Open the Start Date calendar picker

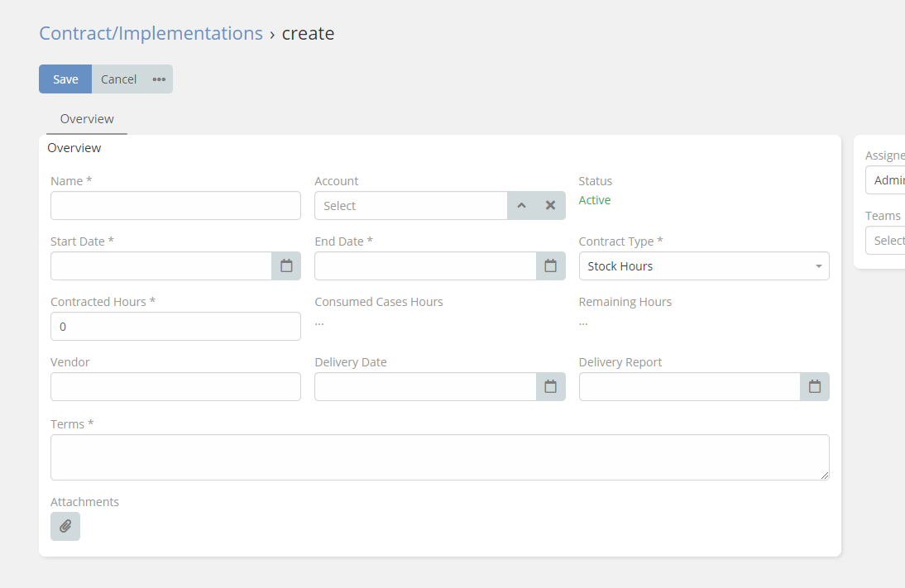[x=286, y=266]
